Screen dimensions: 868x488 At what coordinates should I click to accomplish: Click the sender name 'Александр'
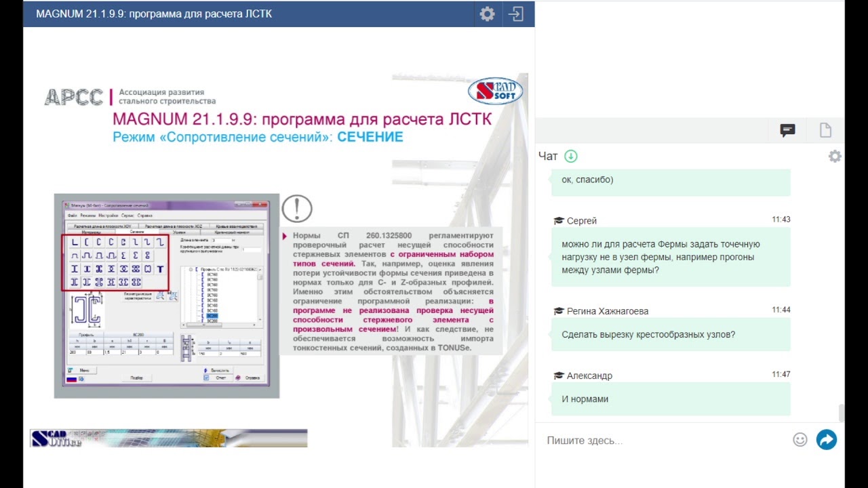click(589, 375)
